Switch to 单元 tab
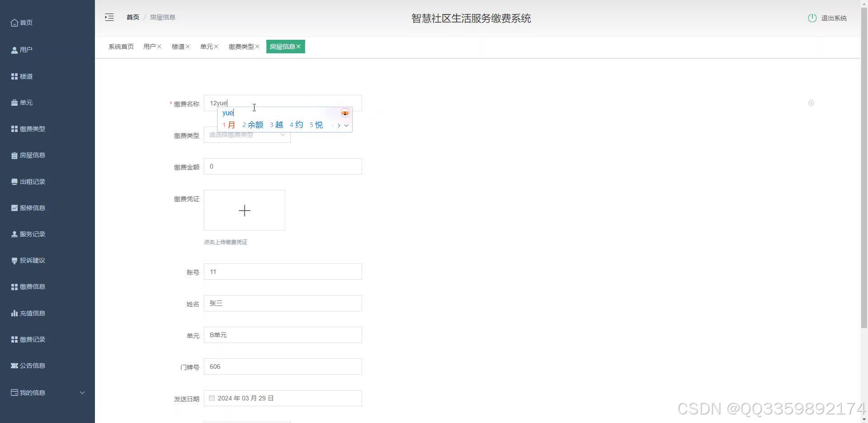Image resolution: width=868 pixels, height=423 pixels. [x=207, y=47]
